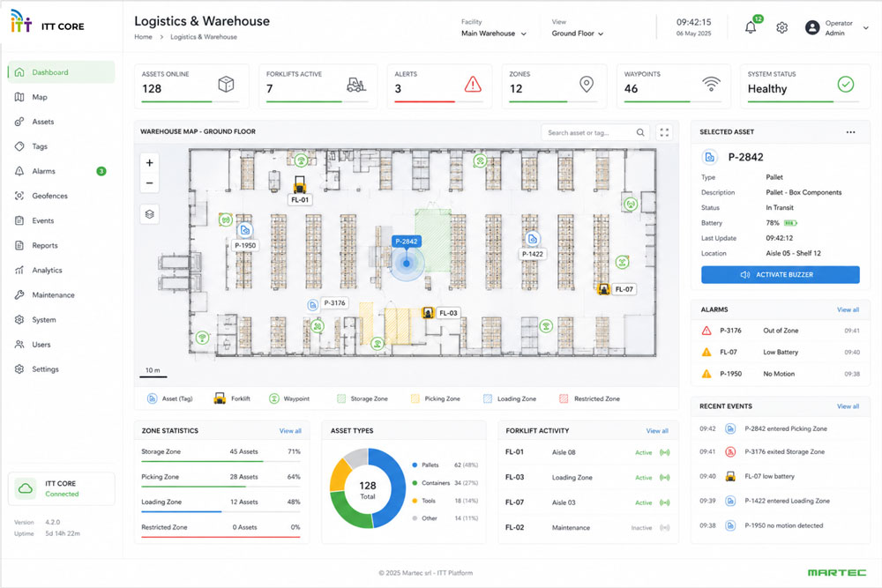
Task: Click View all in Forklift Activity
Action: [x=657, y=431]
